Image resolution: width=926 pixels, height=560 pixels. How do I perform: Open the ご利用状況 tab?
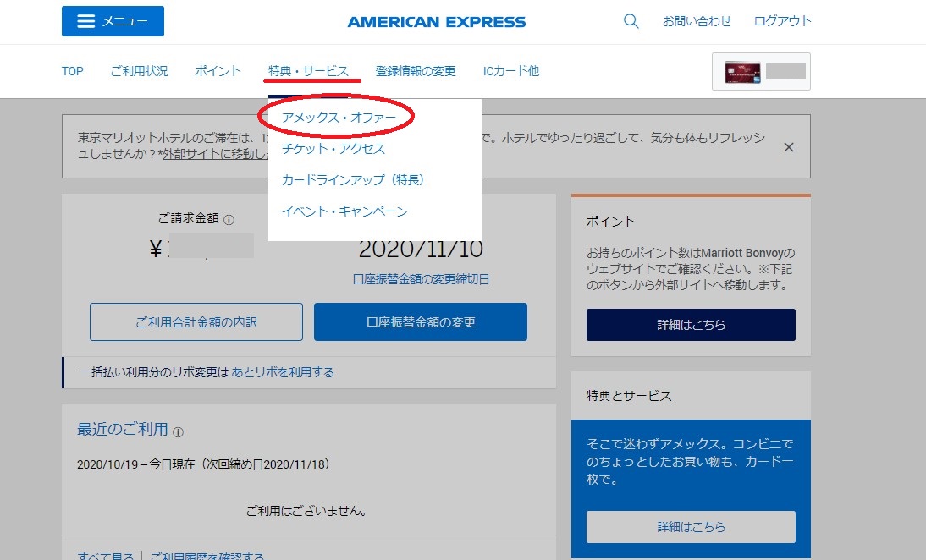(x=140, y=71)
